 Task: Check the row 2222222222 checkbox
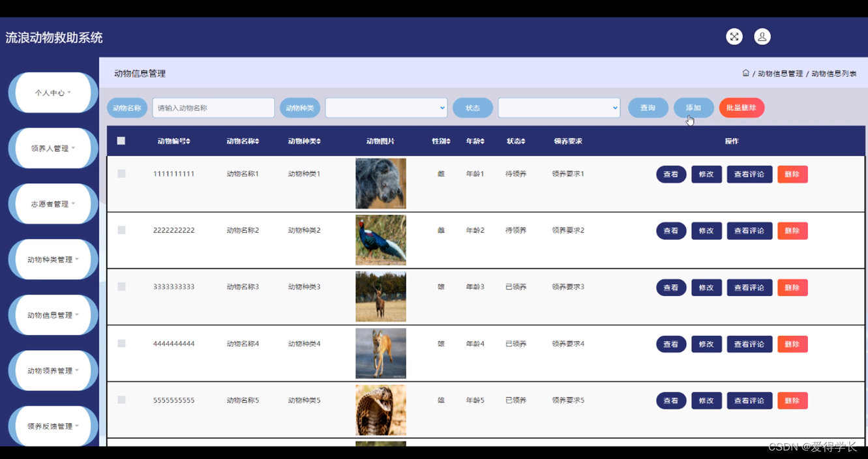121,230
